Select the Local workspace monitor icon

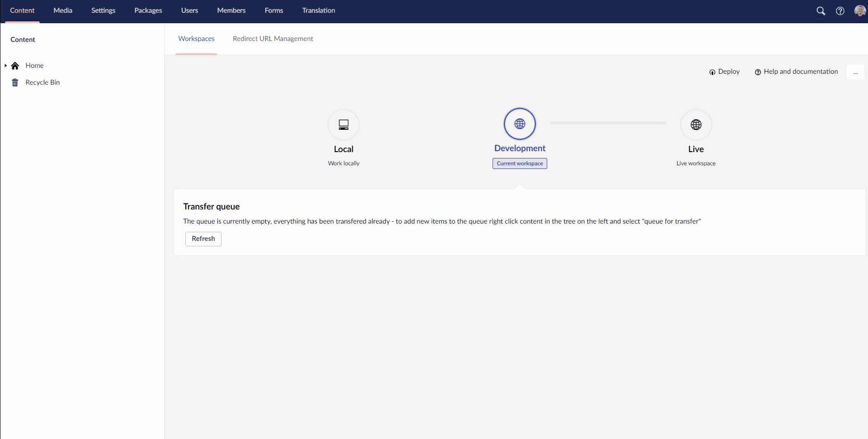point(343,124)
